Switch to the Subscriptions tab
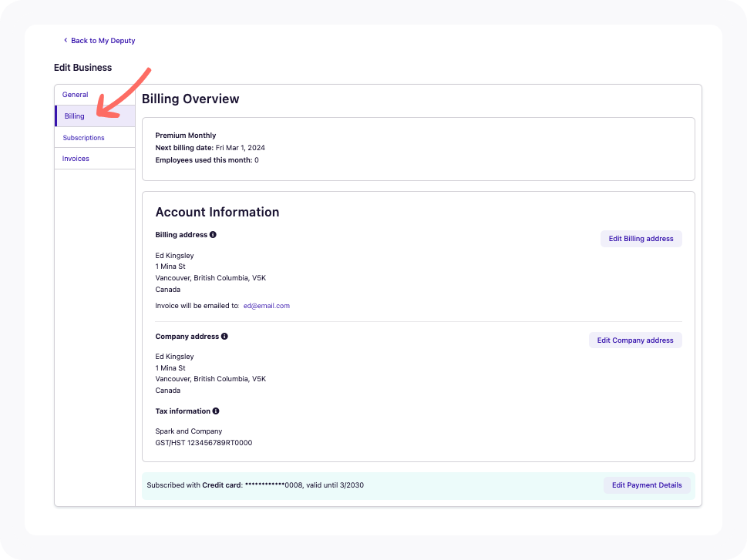747x560 pixels. tap(83, 138)
